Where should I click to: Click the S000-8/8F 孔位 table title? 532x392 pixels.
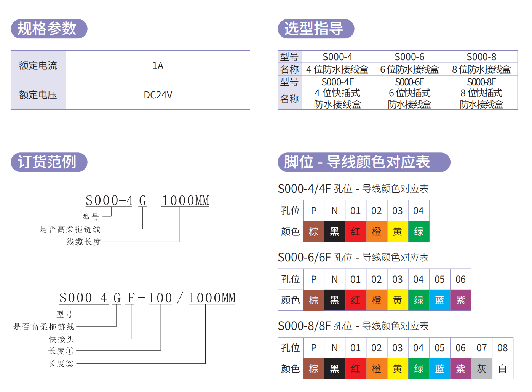tap(353, 326)
